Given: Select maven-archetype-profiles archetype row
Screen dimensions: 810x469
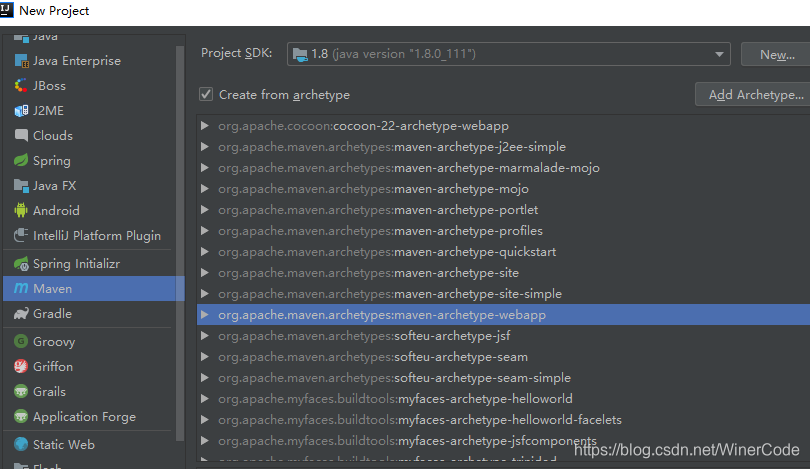Looking at the screenshot, I should tap(503, 231).
